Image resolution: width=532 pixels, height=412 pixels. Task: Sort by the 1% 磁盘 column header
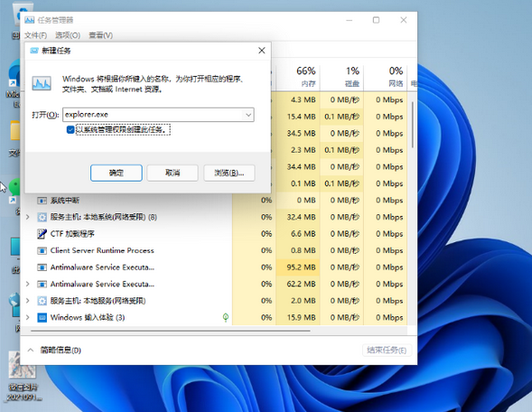point(341,77)
